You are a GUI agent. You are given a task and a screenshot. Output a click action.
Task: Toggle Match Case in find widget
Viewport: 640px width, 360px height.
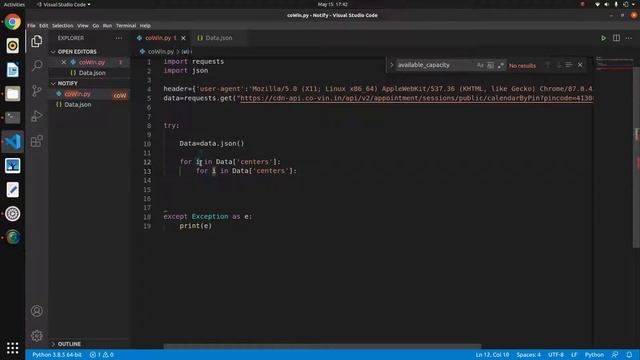pyautogui.click(x=480, y=65)
